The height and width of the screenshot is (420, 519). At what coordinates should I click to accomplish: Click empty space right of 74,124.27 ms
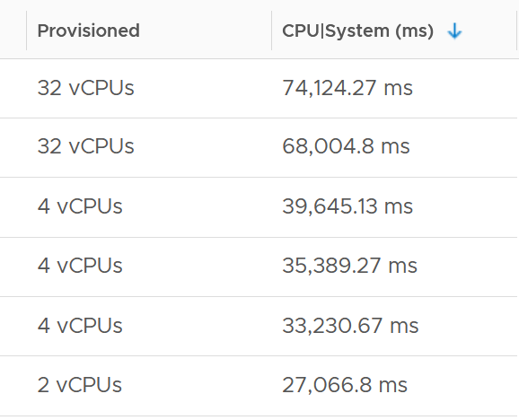click(x=465, y=88)
